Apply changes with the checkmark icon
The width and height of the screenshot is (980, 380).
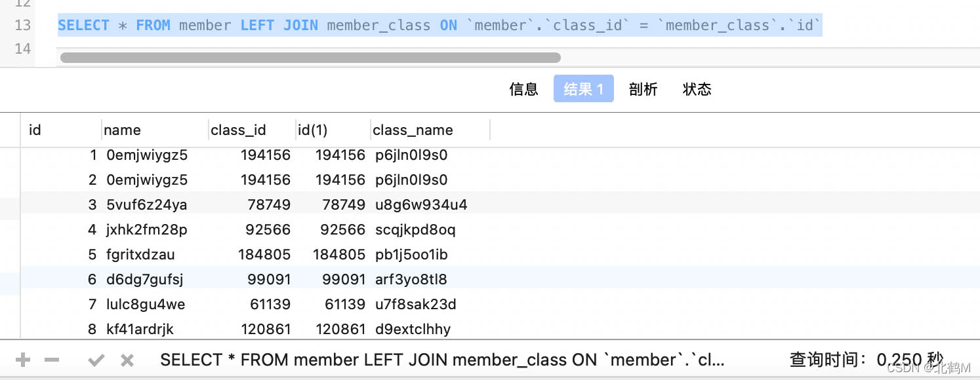96,360
